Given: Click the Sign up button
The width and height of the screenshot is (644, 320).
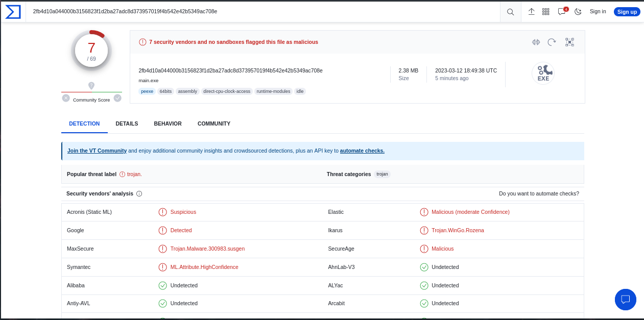Looking at the screenshot, I should 627,12.
